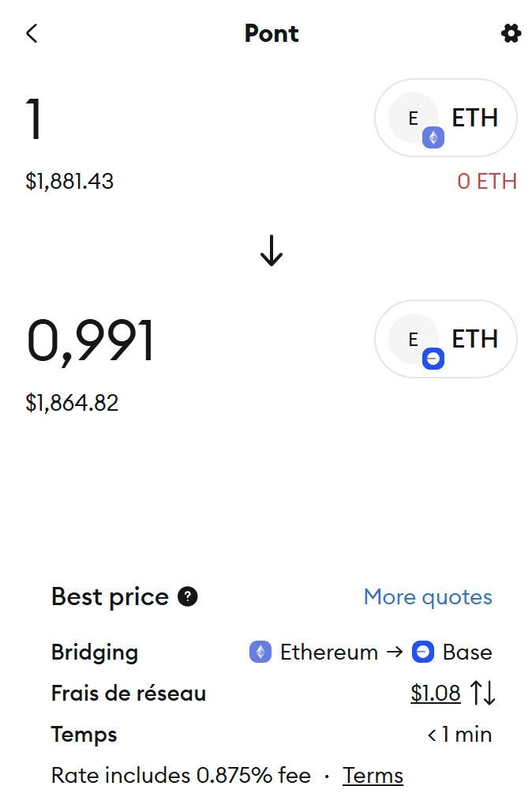532x801 pixels.
Task: Open the Terms link
Action: click(373, 775)
